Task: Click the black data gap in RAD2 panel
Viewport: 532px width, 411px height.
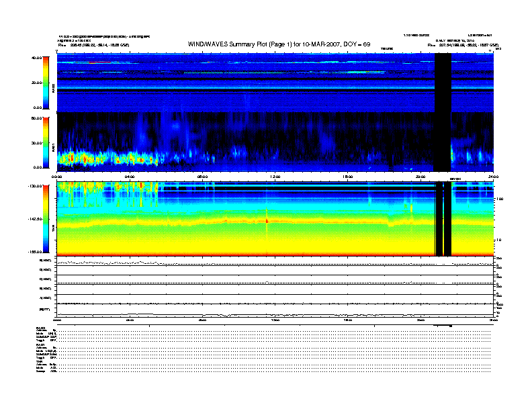Action: coord(443,83)
